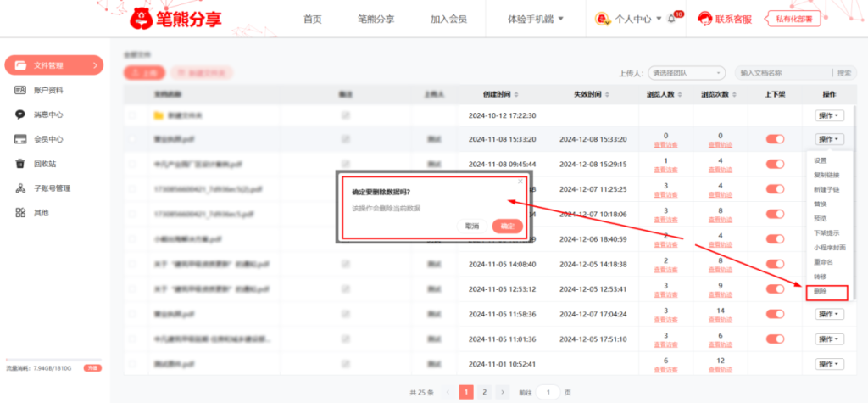Click the yellow folder icon in first row
This screenshot has width=868, height=403.
pos(159,115)
